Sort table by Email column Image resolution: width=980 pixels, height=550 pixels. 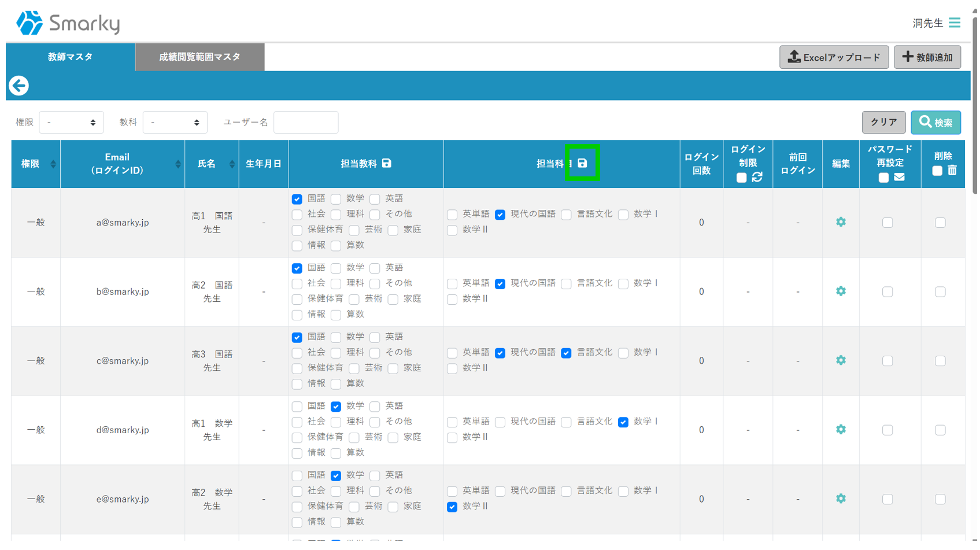click(177, 164)
